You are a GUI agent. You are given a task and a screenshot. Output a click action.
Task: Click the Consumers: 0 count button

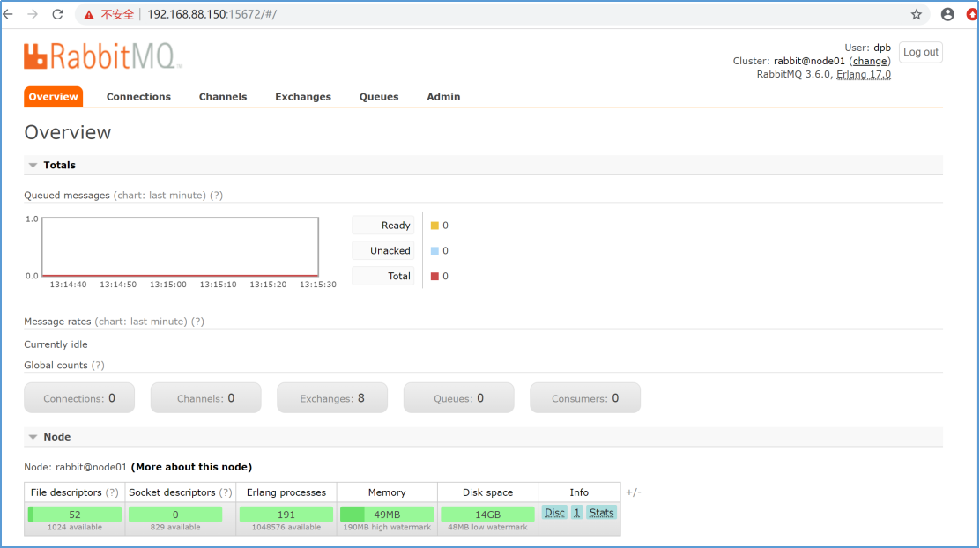(x=585, y=398)
